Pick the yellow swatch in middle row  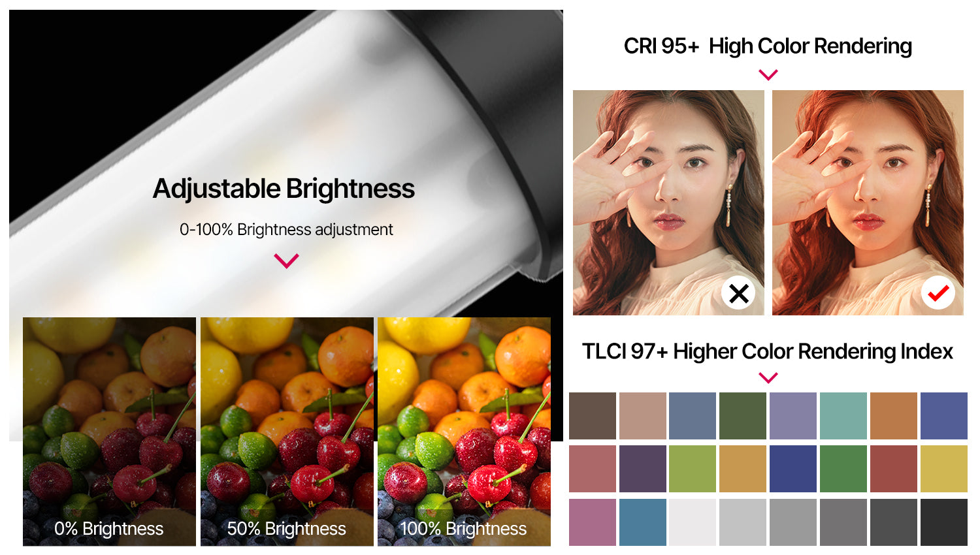click(944, 469)
